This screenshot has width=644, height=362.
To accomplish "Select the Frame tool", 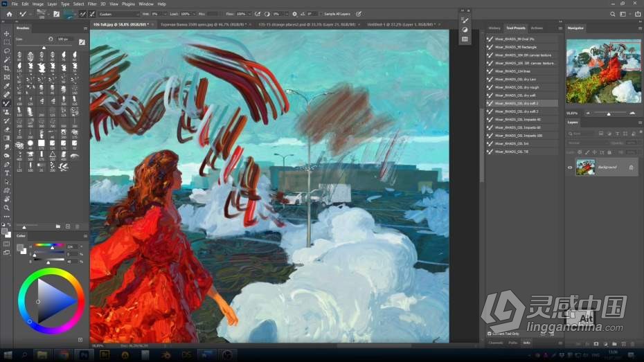I will click(x=6, y=77).
